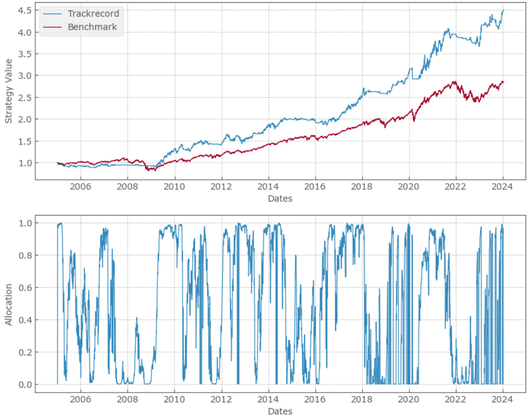
Task: Select the 0.4 tick on Allocation axis
Action: tap(25, 320)
